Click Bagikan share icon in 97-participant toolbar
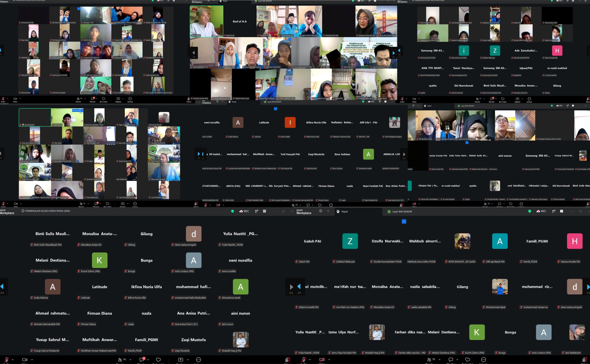The image size is (590, 364). (517, 99)
